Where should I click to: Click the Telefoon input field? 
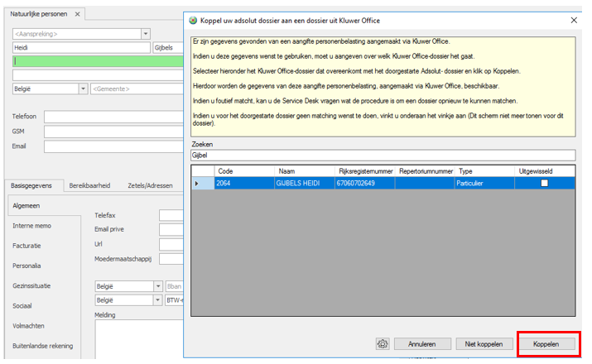(x=113, y=117)
